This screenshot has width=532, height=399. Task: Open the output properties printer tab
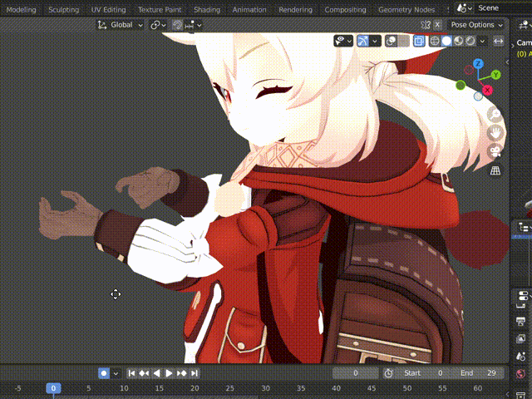pyautogui.click(x=521, y=321)
